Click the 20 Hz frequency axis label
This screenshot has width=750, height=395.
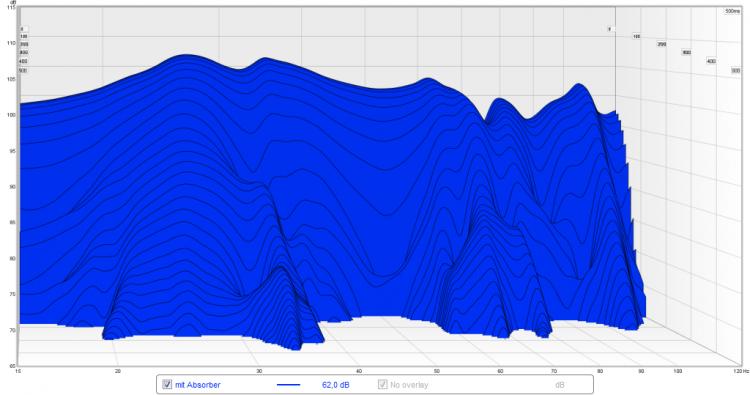[x=118, y=371]
